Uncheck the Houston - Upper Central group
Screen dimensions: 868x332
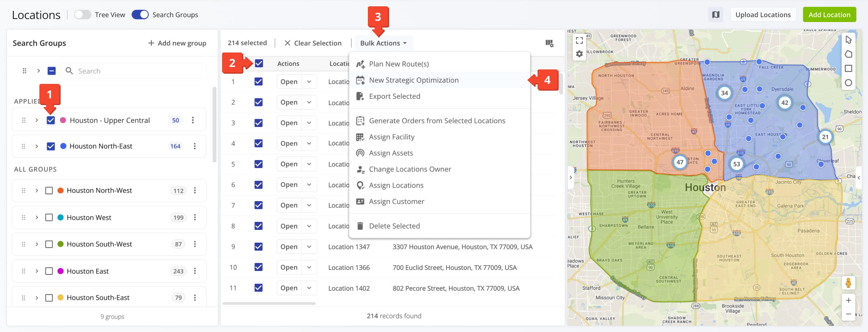click(x=51, y=120)
